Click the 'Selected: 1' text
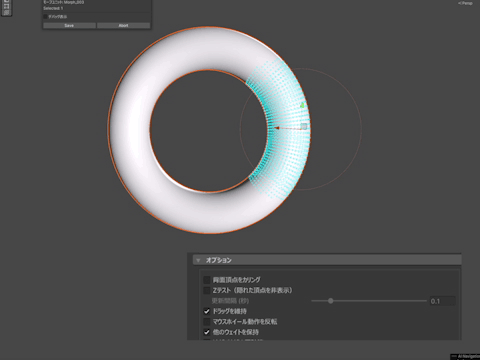 tap(53, 8)
